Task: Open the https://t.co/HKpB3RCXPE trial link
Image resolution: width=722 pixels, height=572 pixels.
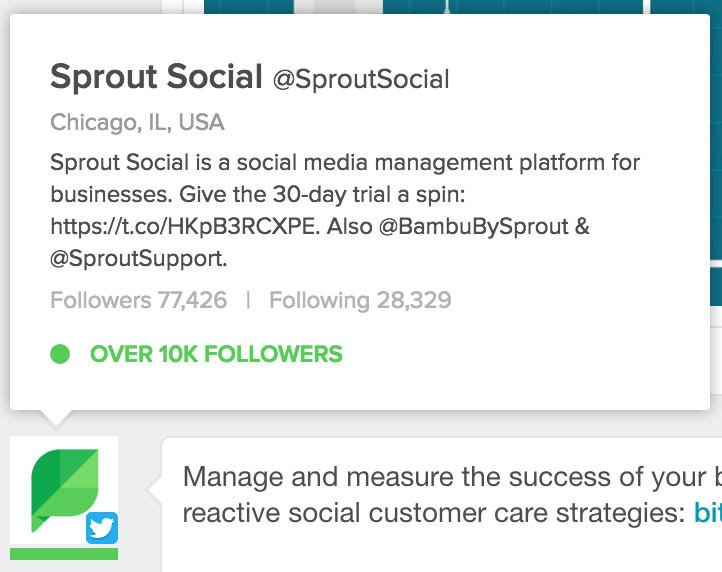Action: point(184,226)
